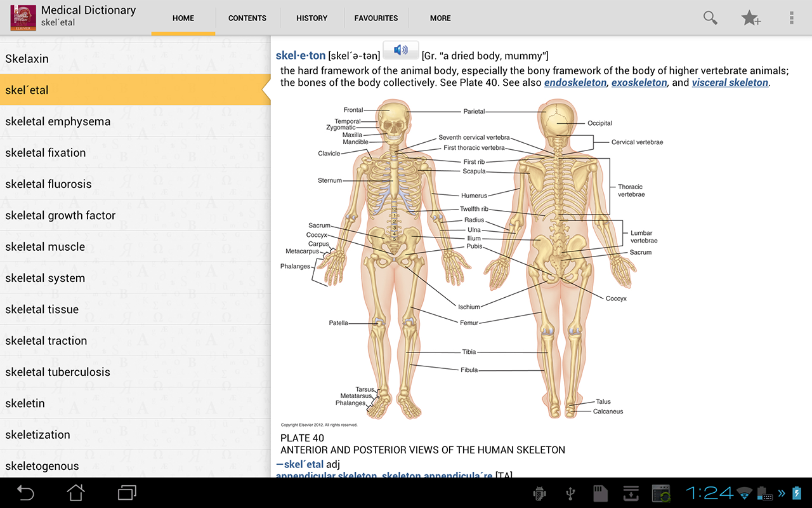Open the clock in the system bar
Screen dimensions: 812x508
pyautogui.click(x=709, y=493)
